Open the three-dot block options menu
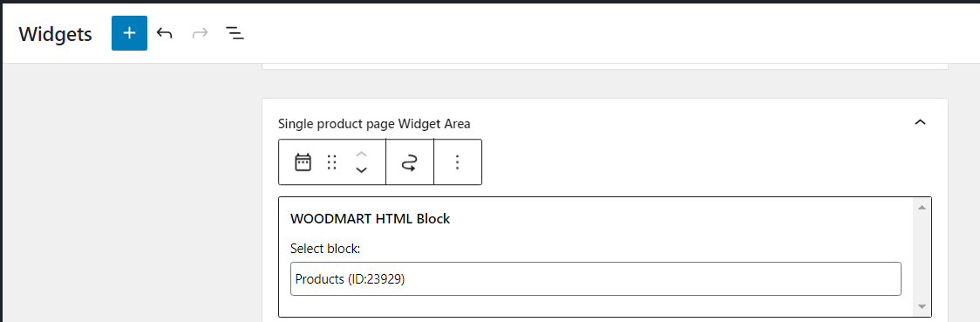Viewport: 980px width, 322px height. (x=458, y=162)
